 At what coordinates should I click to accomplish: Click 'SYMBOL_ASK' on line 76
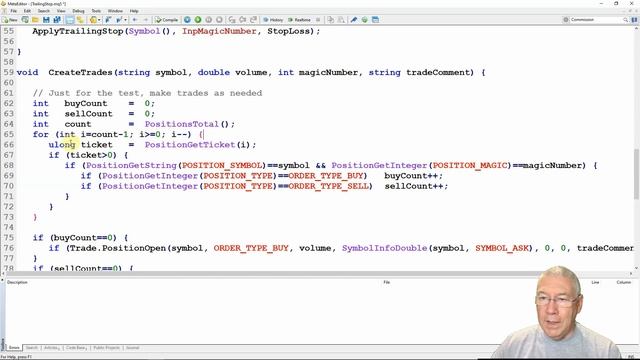pos(502,248)
